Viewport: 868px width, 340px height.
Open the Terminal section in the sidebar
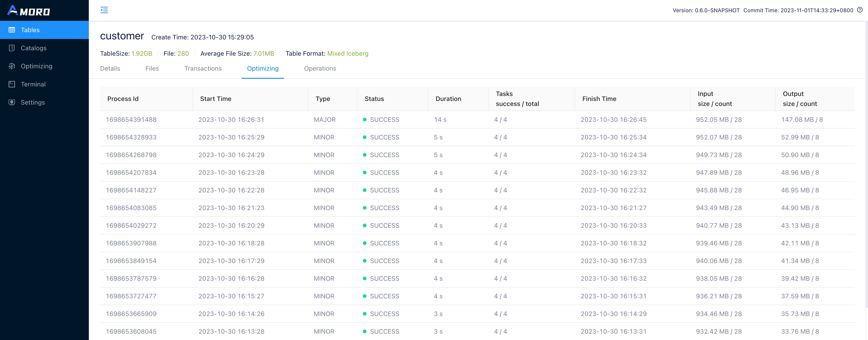coord(33,84)
